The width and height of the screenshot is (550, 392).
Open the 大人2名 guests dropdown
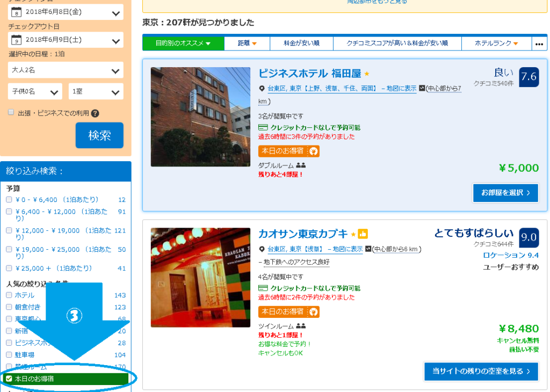[x=66, y=70]
